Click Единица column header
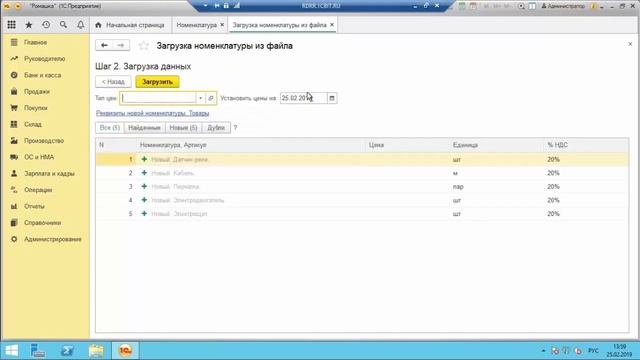The height and width of the screenshot is (360, 640). (x=465, y=145)
